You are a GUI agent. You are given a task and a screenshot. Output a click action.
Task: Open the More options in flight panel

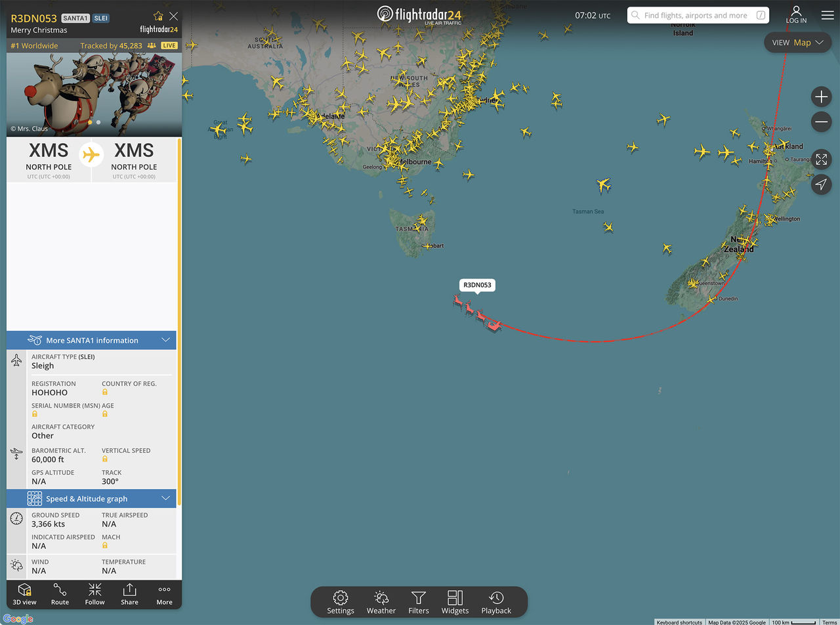(x=164, y=593)
